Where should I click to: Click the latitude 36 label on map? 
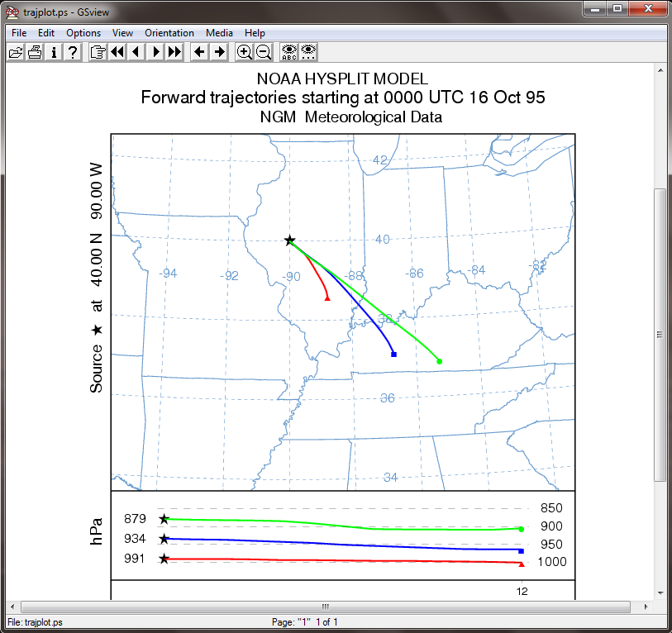point(388,398)
